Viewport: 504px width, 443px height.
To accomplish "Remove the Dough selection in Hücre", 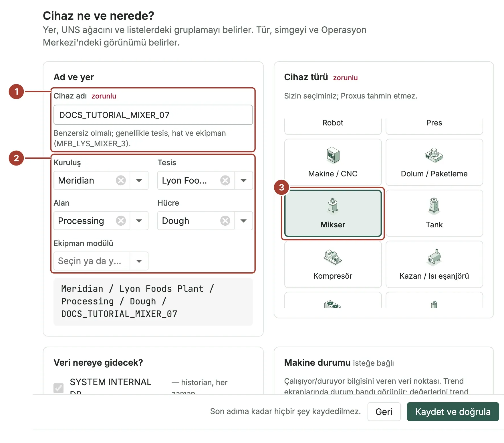I will pos(225,221).
